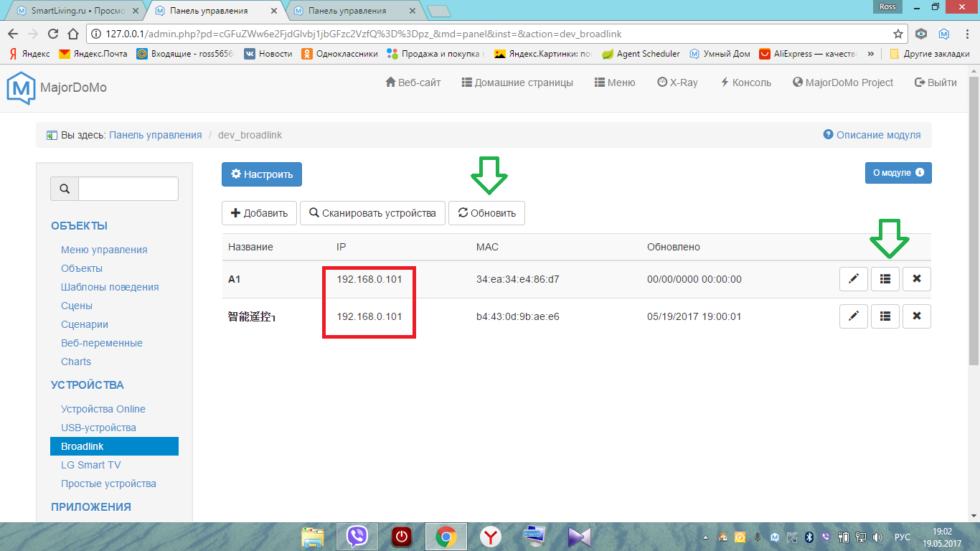This screenshot has width=980, height=551.
Task: Open Charts in the sidebar
Action: 76,362
